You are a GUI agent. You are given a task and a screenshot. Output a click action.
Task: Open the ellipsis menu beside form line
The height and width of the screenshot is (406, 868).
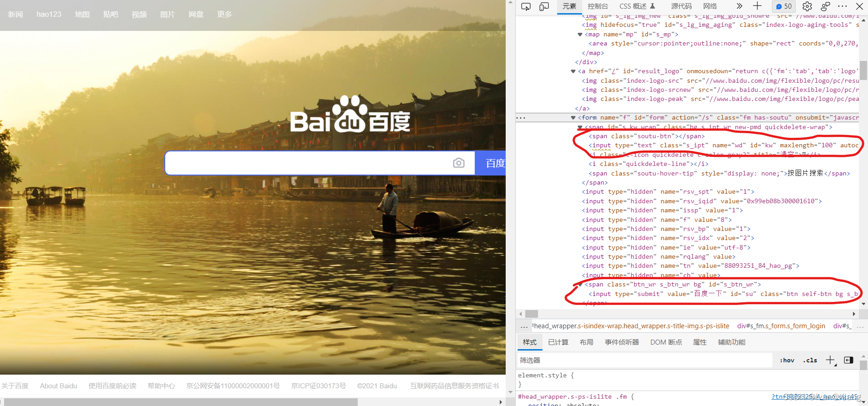coord(521,118)
